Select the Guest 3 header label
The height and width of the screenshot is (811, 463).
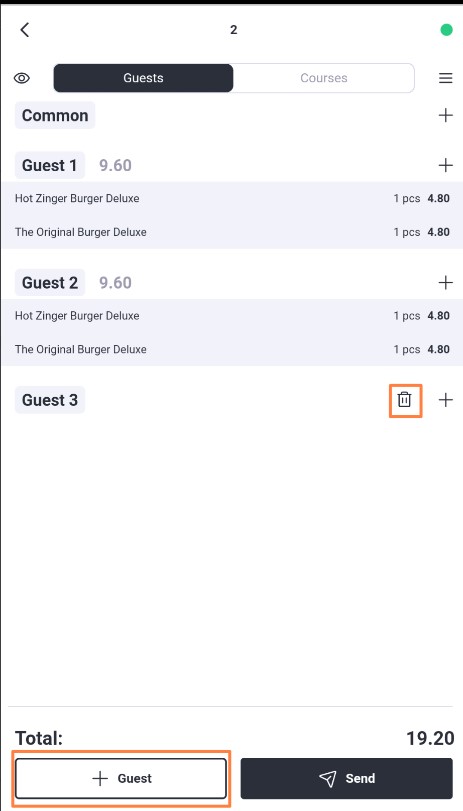click(x=50, y=400)
